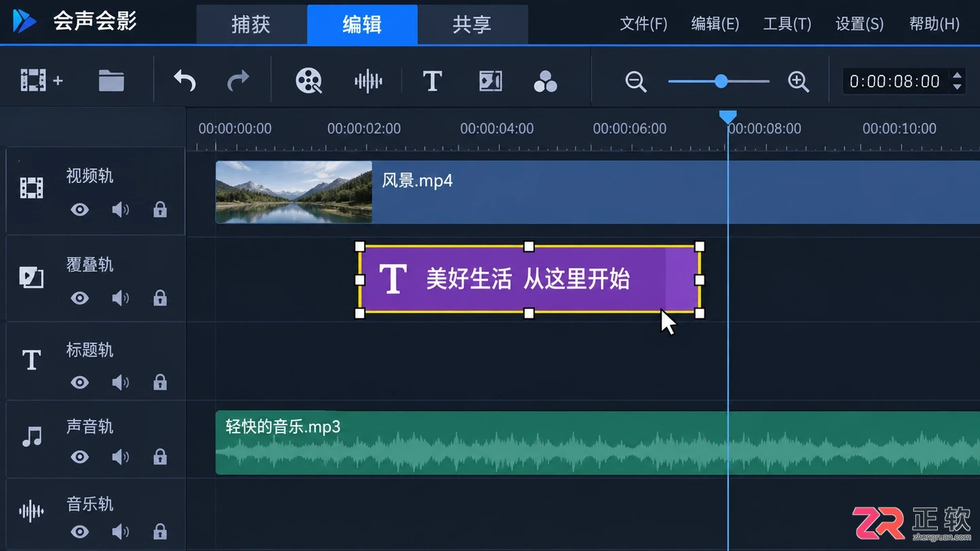
Task: Zoom out the timeline with minus magnifier
Action: pos(636,82)
